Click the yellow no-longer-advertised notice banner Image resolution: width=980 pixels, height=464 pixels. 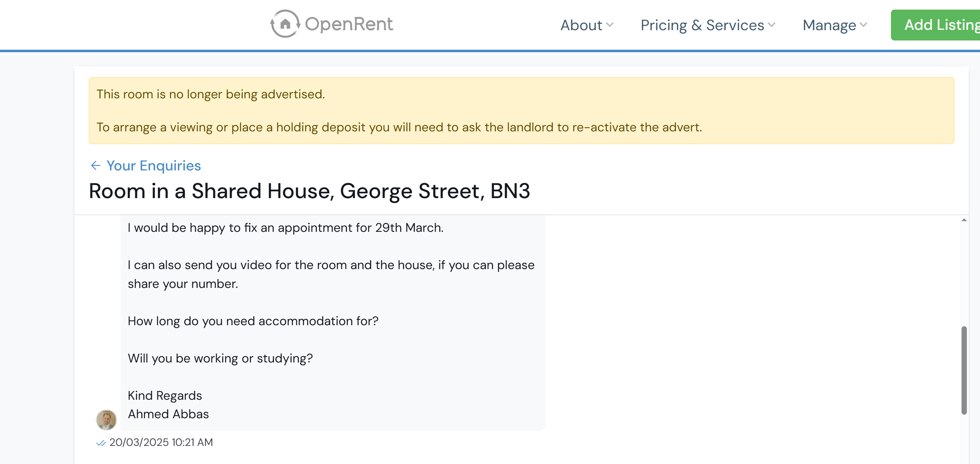tap(521, 110)
